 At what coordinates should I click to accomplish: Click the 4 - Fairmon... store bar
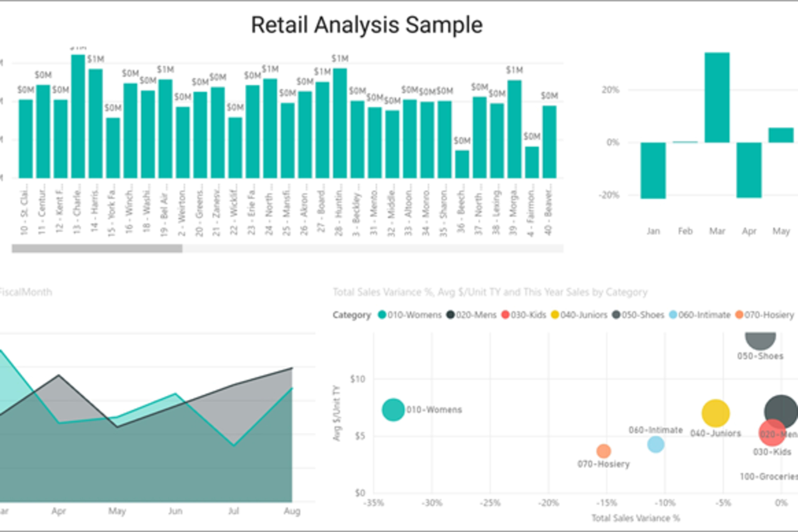(532, 162)
